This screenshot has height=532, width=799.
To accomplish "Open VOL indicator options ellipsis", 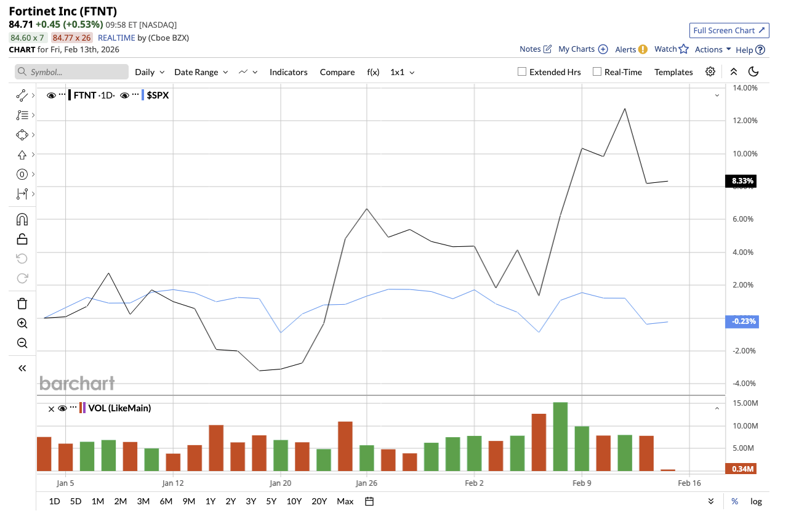I will [73, 408].
